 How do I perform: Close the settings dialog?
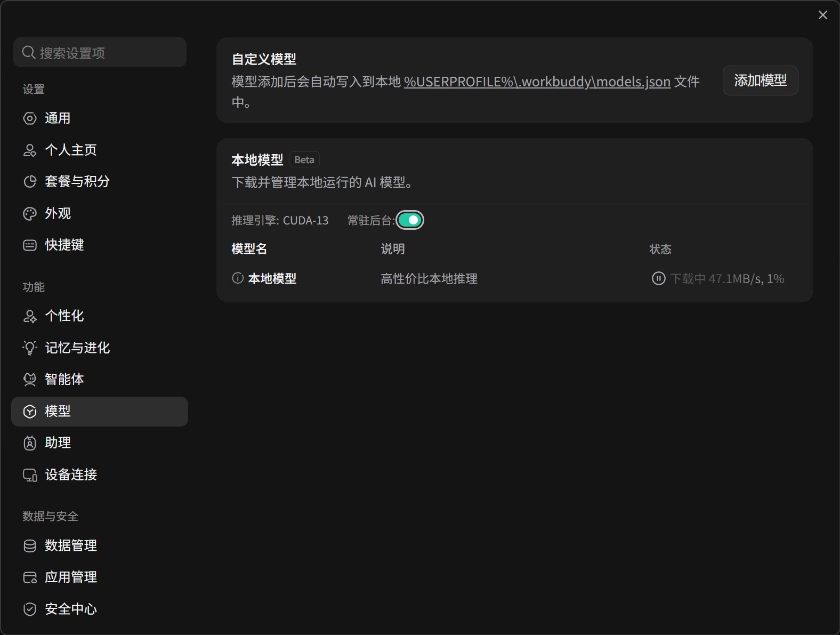(823, 15)
